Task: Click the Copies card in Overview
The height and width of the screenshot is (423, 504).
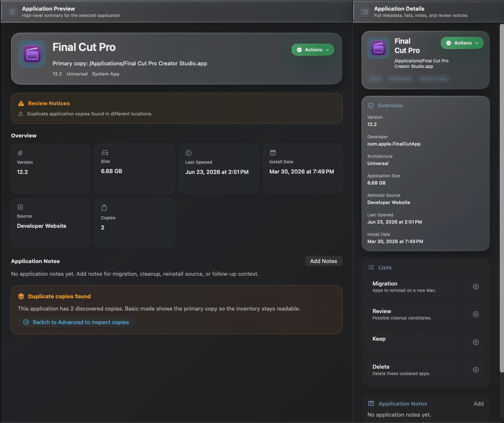Action: tap(134, 222)
